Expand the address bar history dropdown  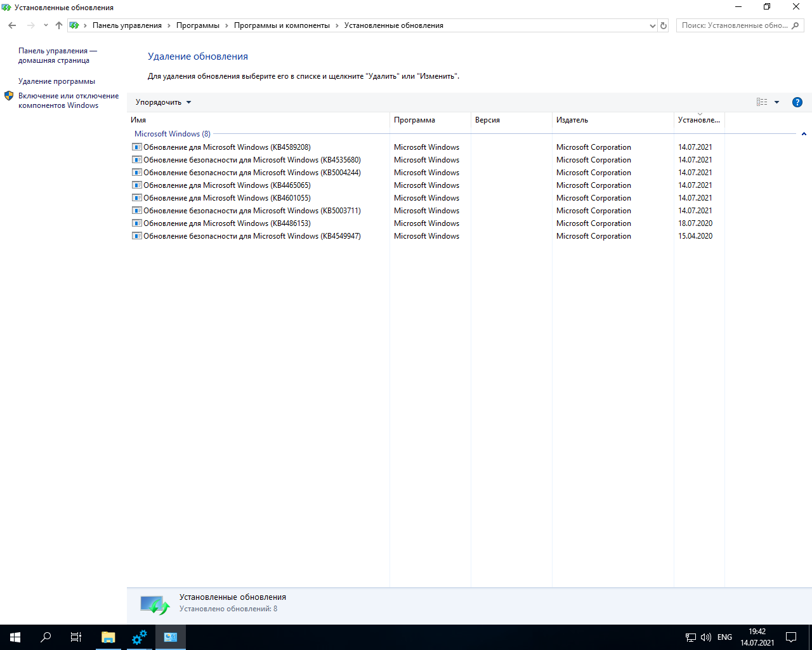tap(653, 25)
